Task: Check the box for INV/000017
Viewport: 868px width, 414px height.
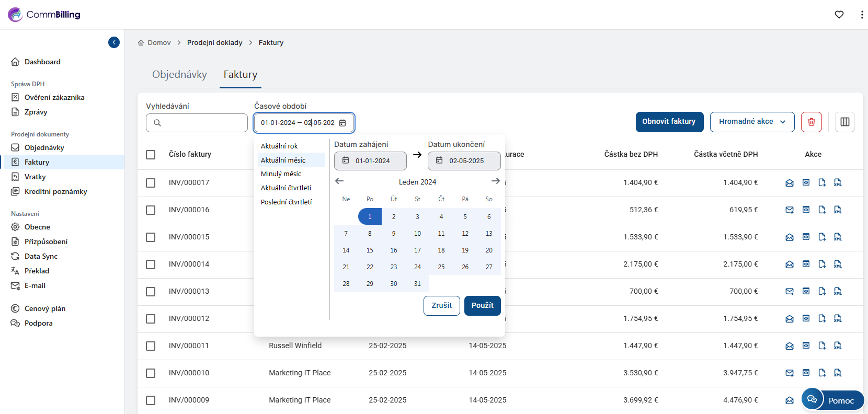Action: (151, 183)
